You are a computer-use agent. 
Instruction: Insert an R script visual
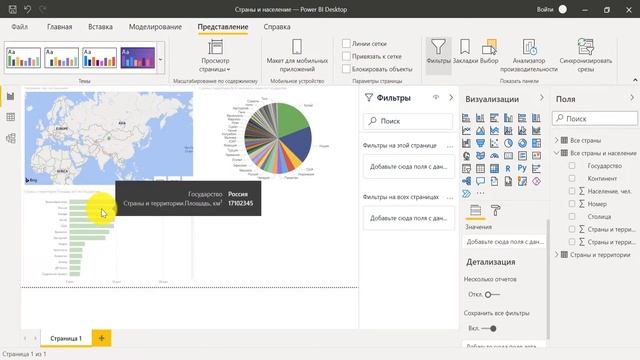(508, 169)
